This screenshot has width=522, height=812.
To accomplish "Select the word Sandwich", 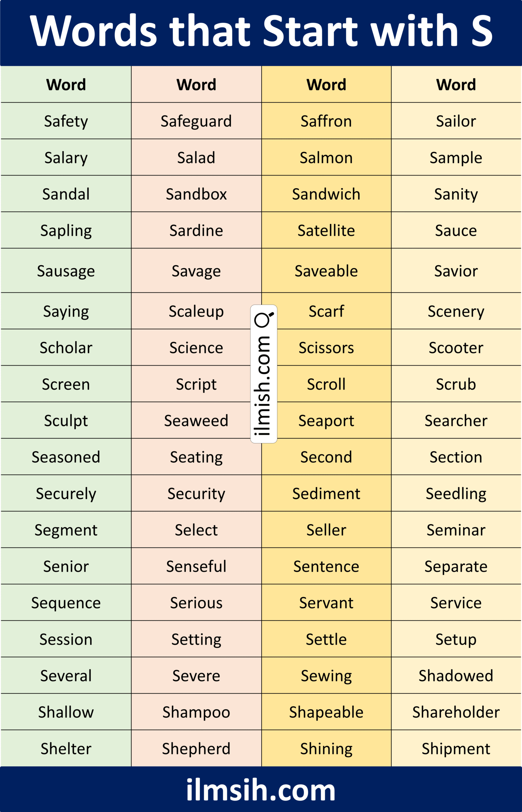I will pos(326,194).
